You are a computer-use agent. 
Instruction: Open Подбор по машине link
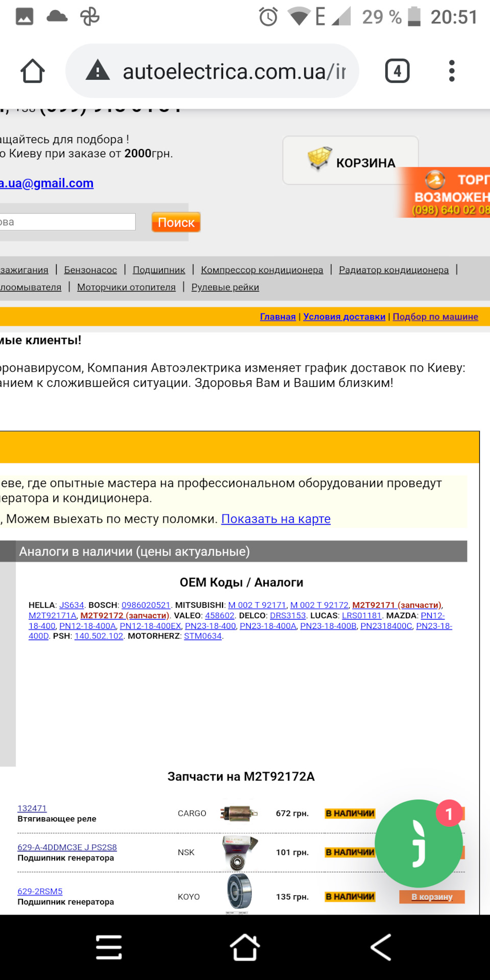click(435, 316)
